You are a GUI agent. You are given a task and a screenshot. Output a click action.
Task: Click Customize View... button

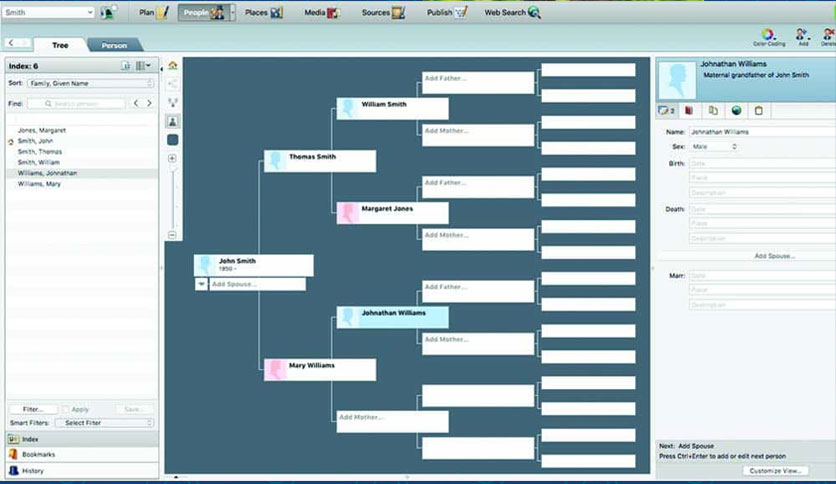coord(775,471)
